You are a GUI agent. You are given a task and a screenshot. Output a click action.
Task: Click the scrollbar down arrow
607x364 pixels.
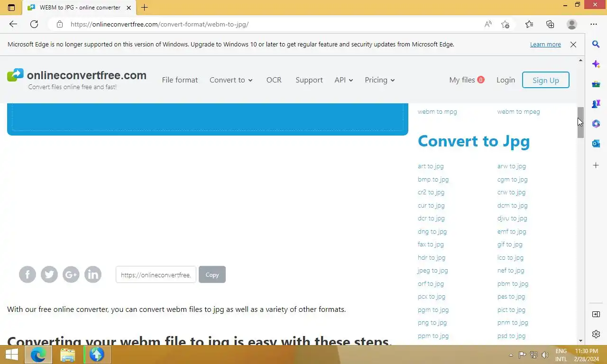(x=580, y=341)
